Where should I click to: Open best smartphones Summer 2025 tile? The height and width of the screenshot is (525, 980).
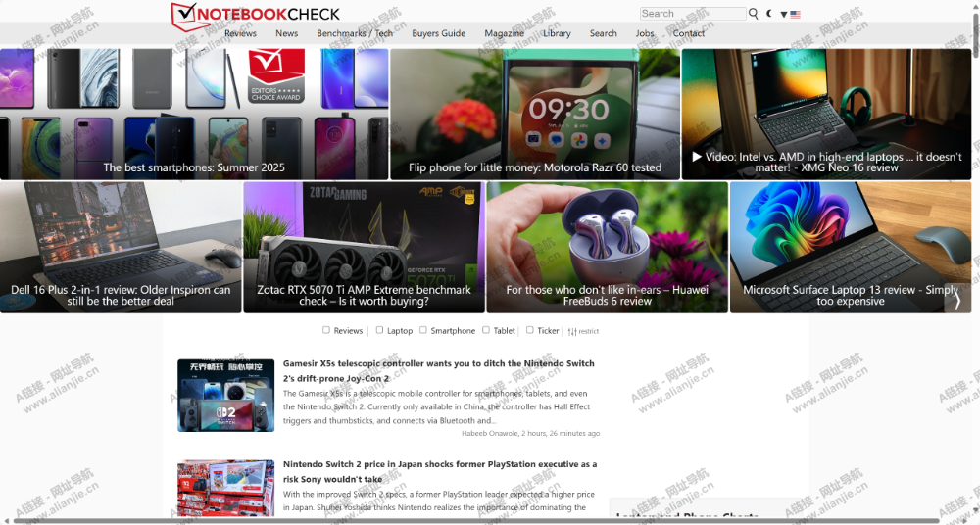[x=194, y=115]
